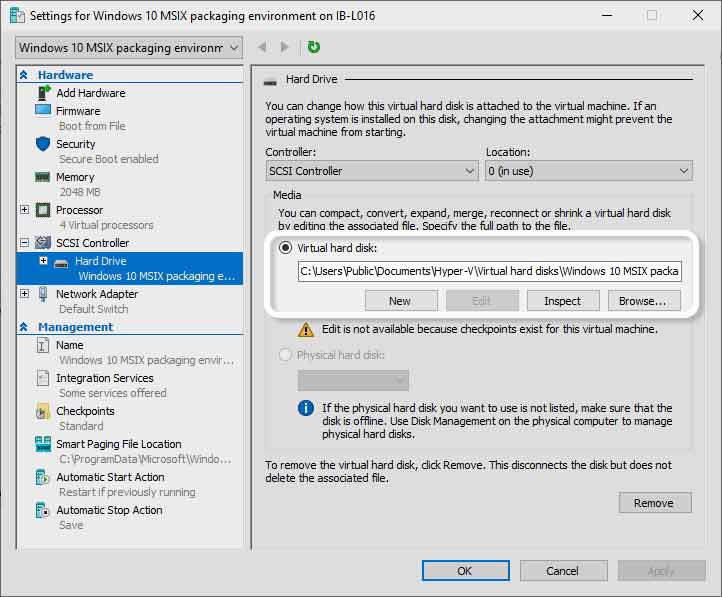Open the Controller dropdown
Screen dimensions: 722x597
372,171
